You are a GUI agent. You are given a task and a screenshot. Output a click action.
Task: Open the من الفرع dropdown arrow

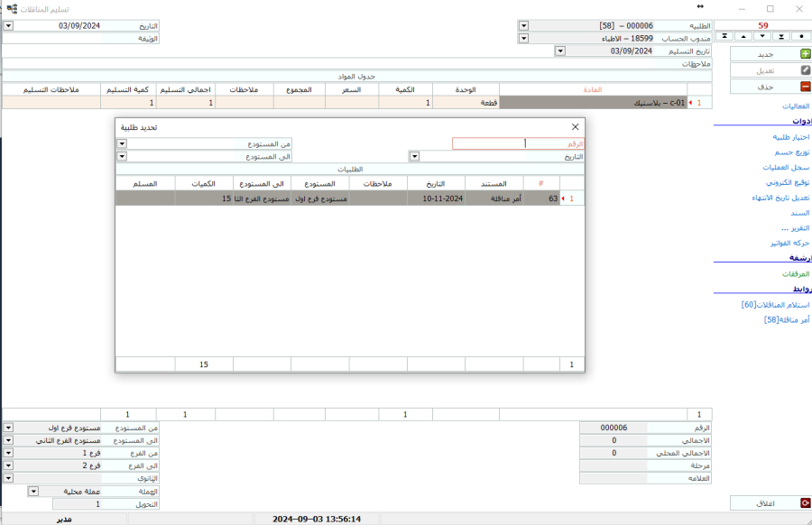8,453
